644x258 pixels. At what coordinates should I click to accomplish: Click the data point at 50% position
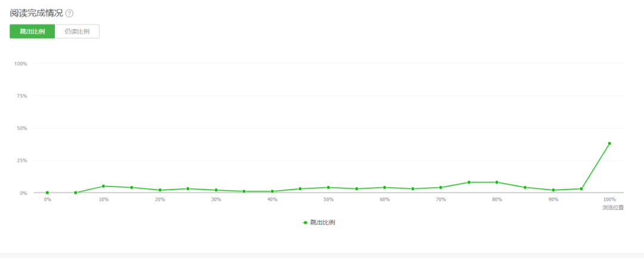pos(328,188)
